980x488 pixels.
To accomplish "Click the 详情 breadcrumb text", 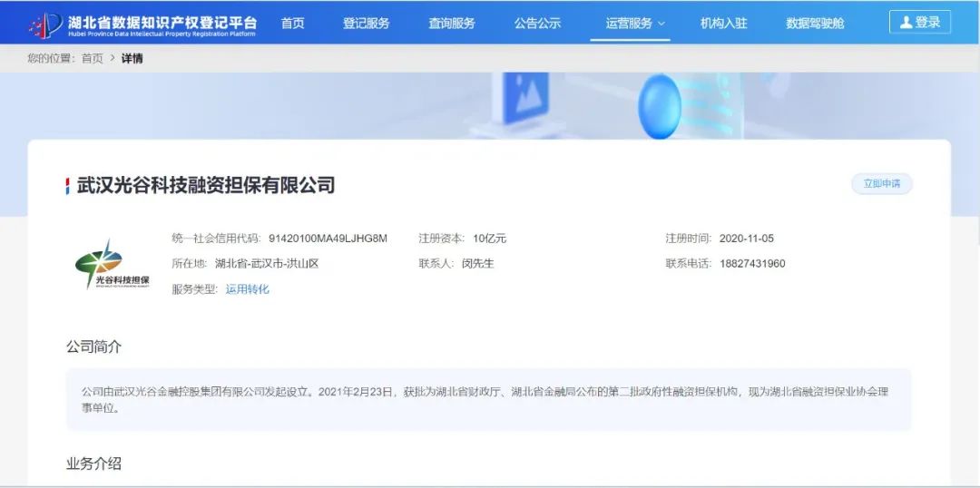I will point(132,58).
